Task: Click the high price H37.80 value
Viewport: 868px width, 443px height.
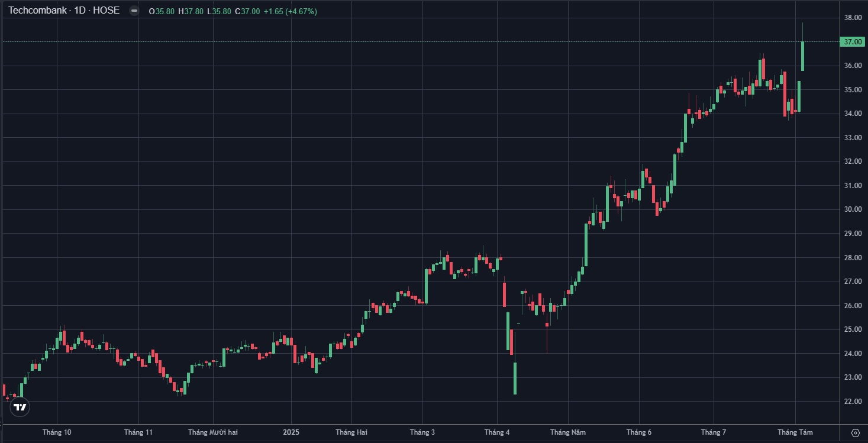Action: 191,11
